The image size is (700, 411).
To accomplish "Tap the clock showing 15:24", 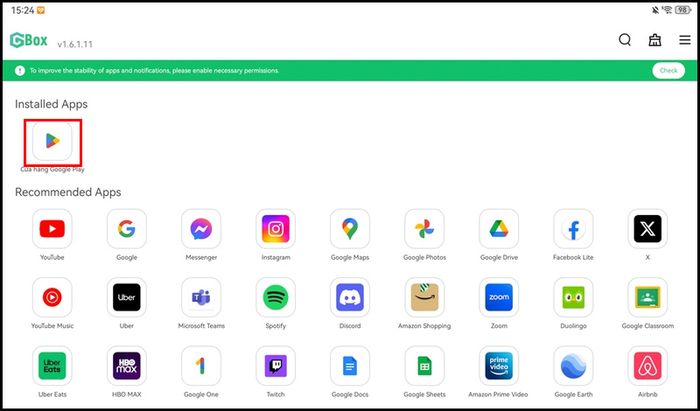I will [22, 10].
